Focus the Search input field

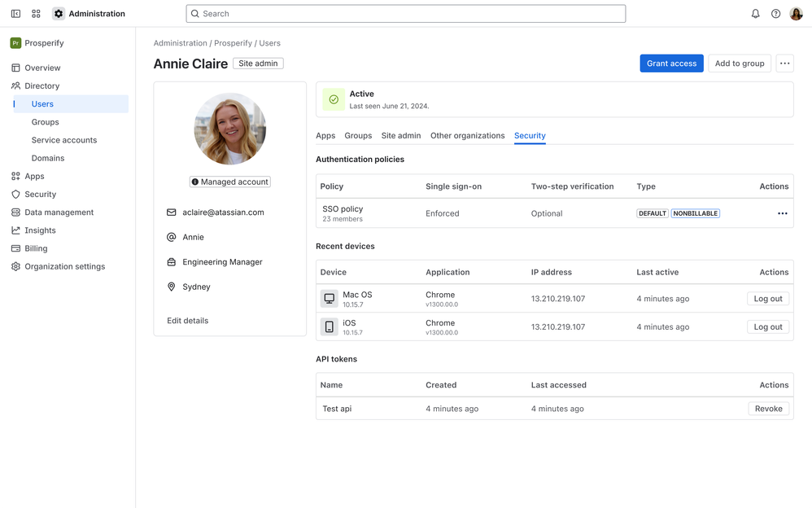click(x=405, y=14)
